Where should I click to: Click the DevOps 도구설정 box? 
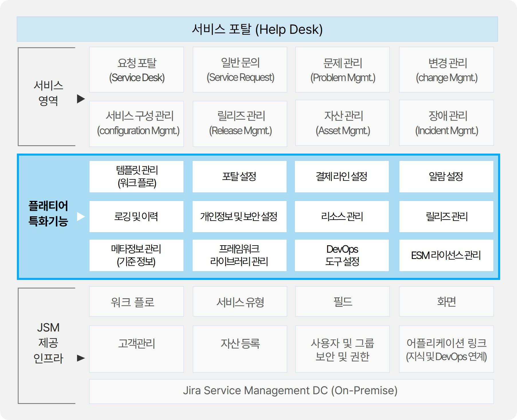click(x=342, y=255)
